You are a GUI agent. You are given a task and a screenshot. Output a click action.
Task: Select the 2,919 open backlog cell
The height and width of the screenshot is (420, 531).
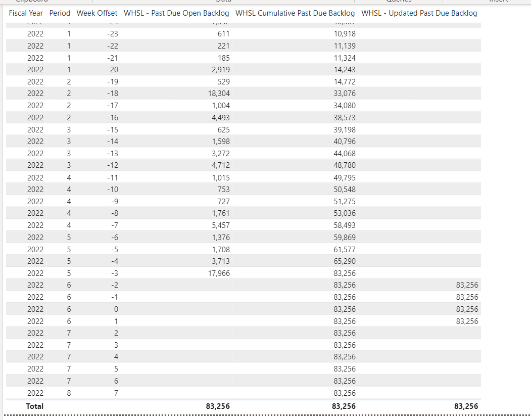[x=221, y=70]
